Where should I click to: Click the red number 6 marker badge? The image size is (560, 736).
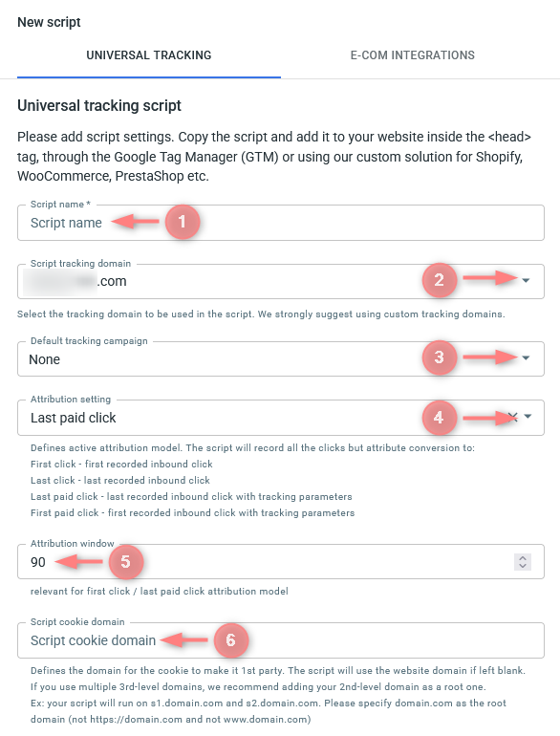pyautogui.click(x=230, y=639)
